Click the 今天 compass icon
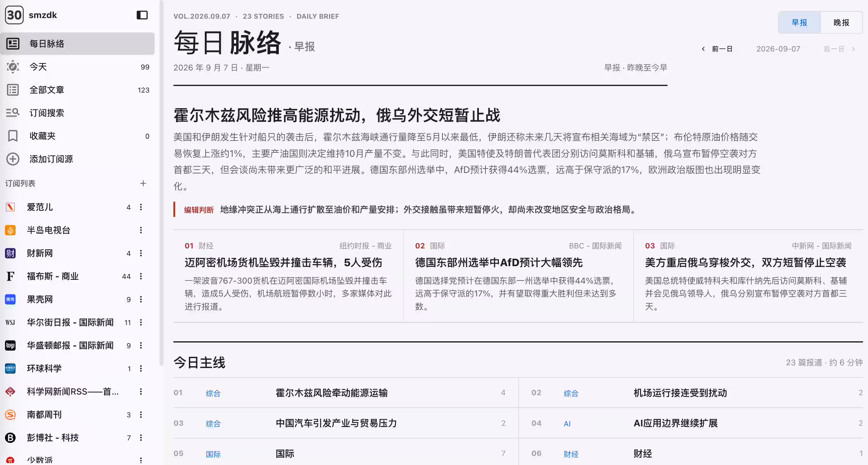Viewport: 868px width, 465px height. 13,67
